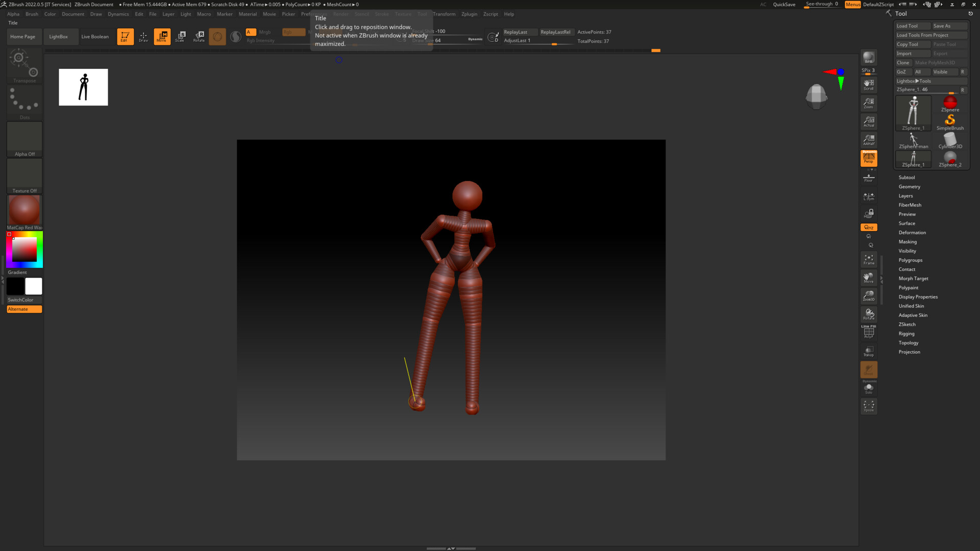Click the Frame icon in the right shelf
The height and width of the screenshot is (551, 980).
[869, 260]
